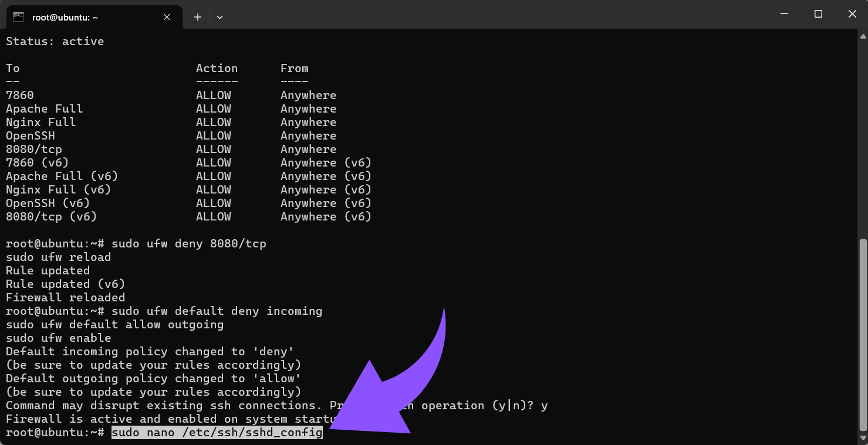Maximize the terminal window

tap(818, 13)
